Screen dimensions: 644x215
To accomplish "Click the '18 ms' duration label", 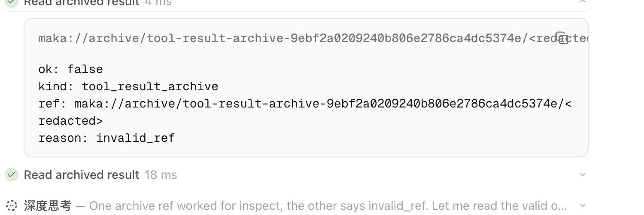I will tap(161, 175).
